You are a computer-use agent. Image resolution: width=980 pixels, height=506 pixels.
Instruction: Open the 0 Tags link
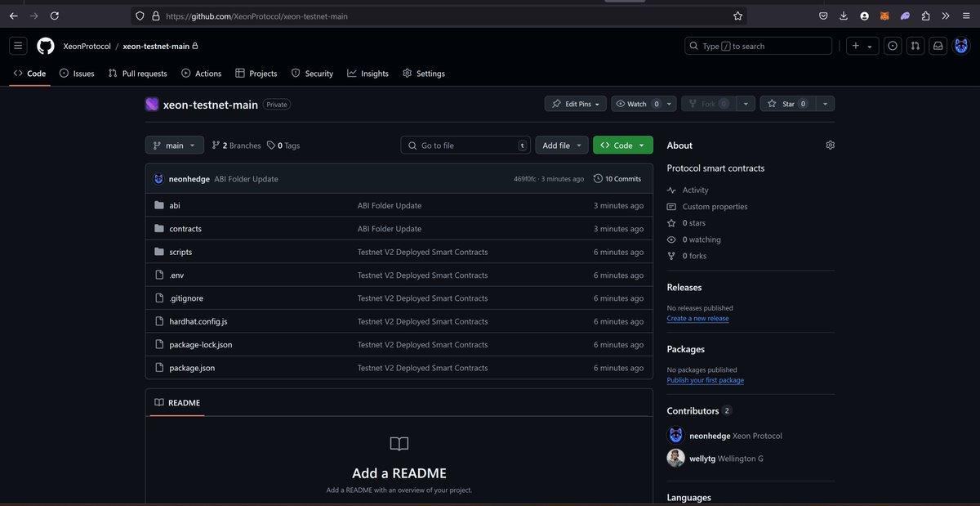[283, 146]
